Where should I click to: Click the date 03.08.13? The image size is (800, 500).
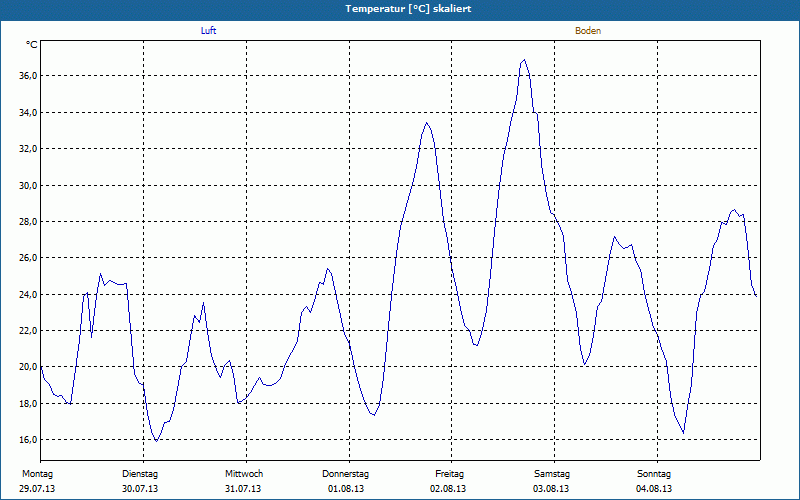(551, 489)
